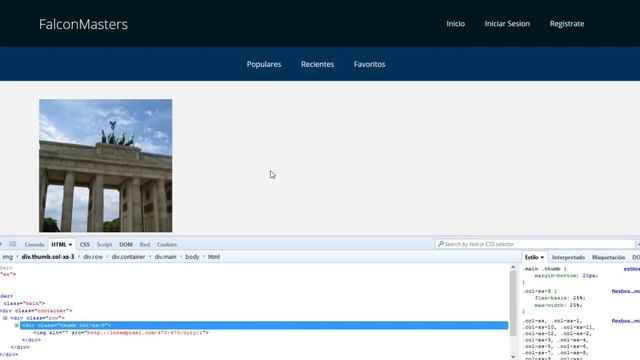640x360 pixels.
Task: Select body in breadcrumb path
Action: coord(192,257)
